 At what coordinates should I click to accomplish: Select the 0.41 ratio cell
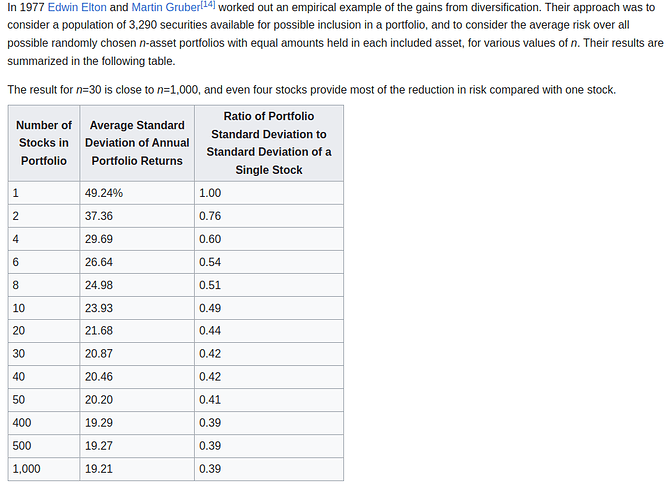tap(210, 400)
